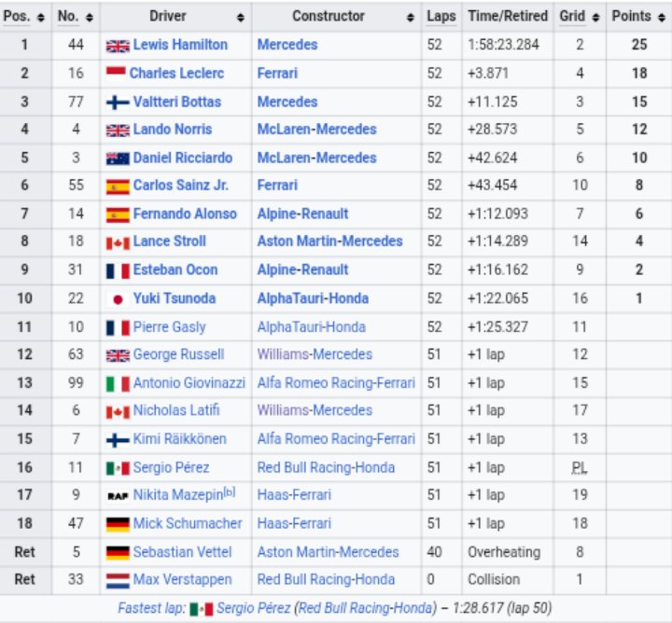The image size is (672, 623).
Task: Sort table by Grid column arrows
Action: [x=595, y=18]
